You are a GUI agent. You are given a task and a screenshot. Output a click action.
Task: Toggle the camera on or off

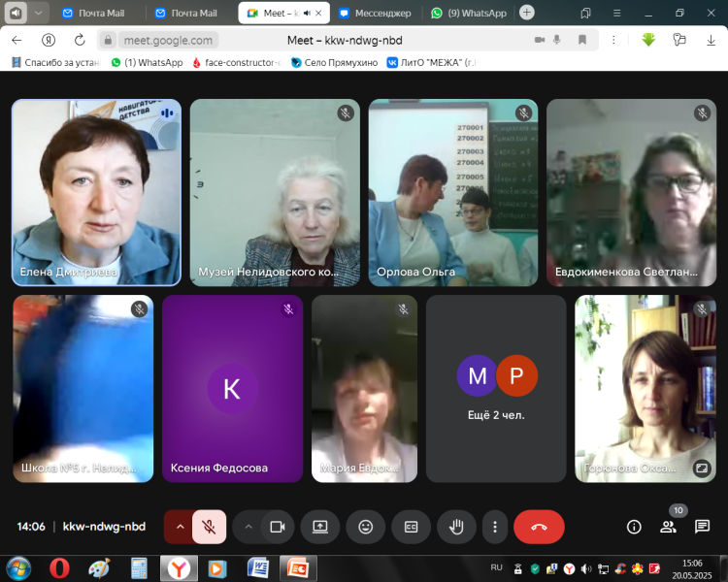click(277, 527)
